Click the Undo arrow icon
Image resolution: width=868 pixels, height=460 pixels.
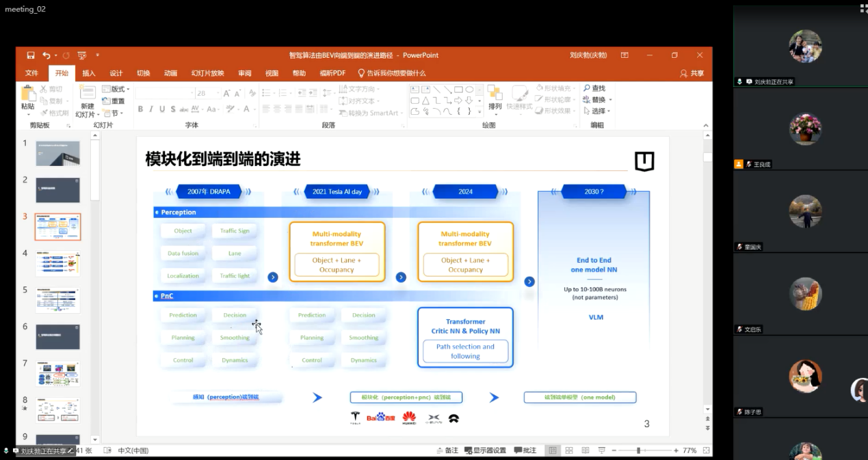(x=46, y=55)
